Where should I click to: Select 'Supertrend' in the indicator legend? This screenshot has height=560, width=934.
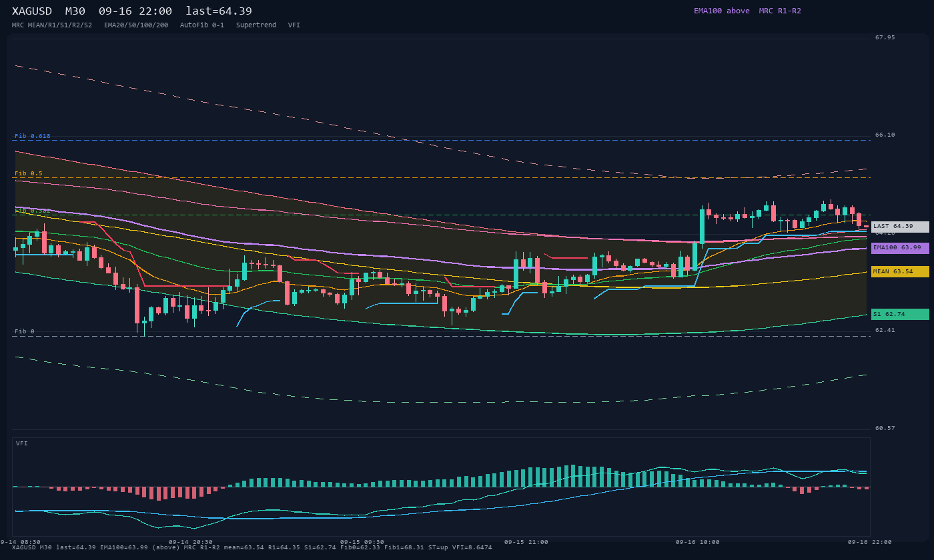pos(256,25)
